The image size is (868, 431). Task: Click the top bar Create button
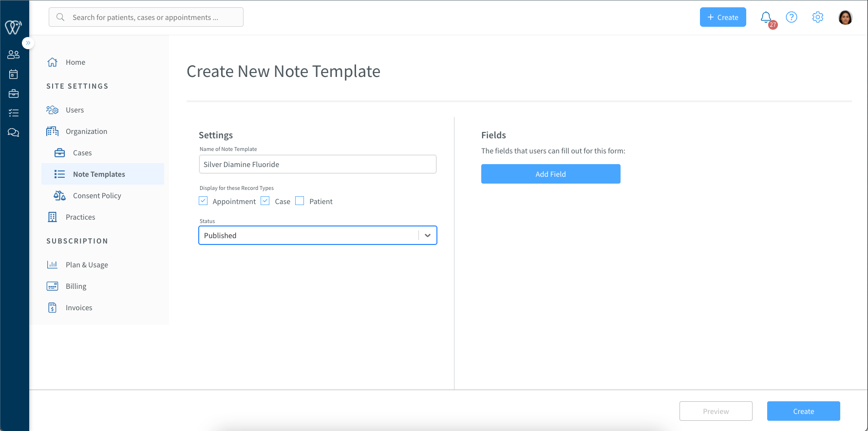tap(723, 17)
